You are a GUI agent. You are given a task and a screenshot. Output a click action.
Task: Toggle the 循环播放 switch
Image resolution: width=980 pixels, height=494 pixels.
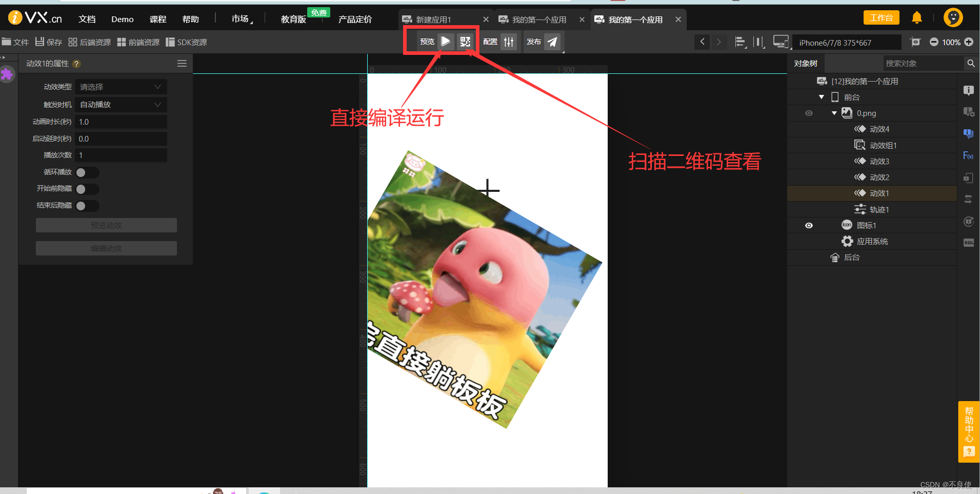(x=87, y=172)
